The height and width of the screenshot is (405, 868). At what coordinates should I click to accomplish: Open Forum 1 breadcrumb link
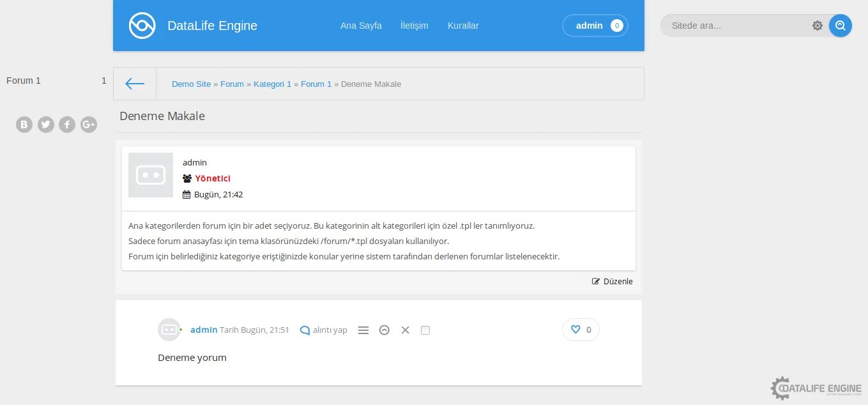click(x=316, y=84)
